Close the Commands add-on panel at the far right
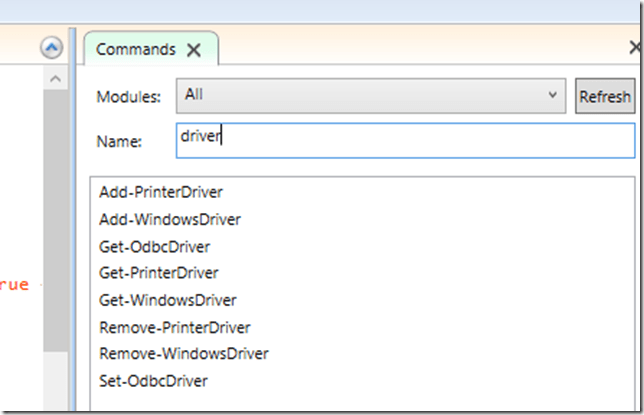The image size is (644, 415). 635,47
